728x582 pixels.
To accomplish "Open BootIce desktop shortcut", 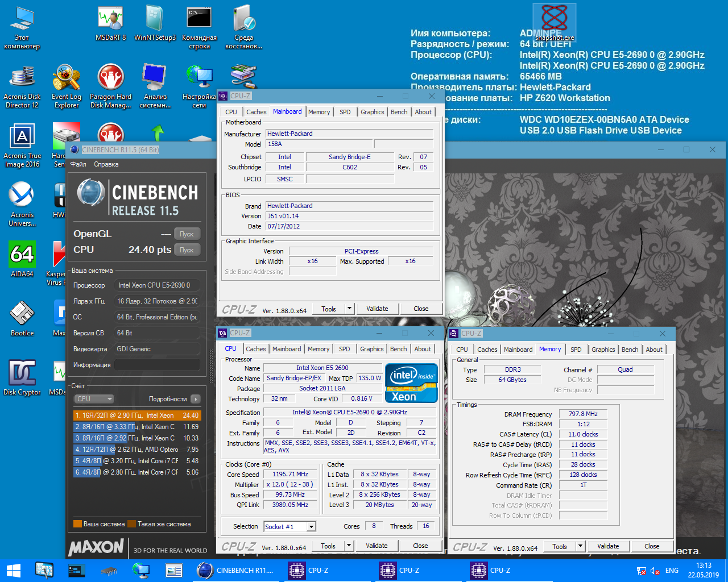I will point(22,318).
